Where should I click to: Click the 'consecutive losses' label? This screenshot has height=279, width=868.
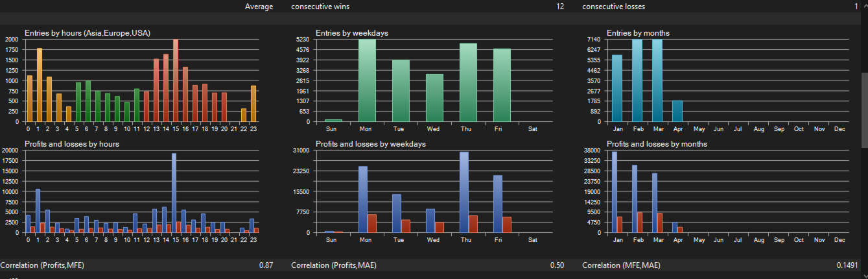tap(613, 6)
